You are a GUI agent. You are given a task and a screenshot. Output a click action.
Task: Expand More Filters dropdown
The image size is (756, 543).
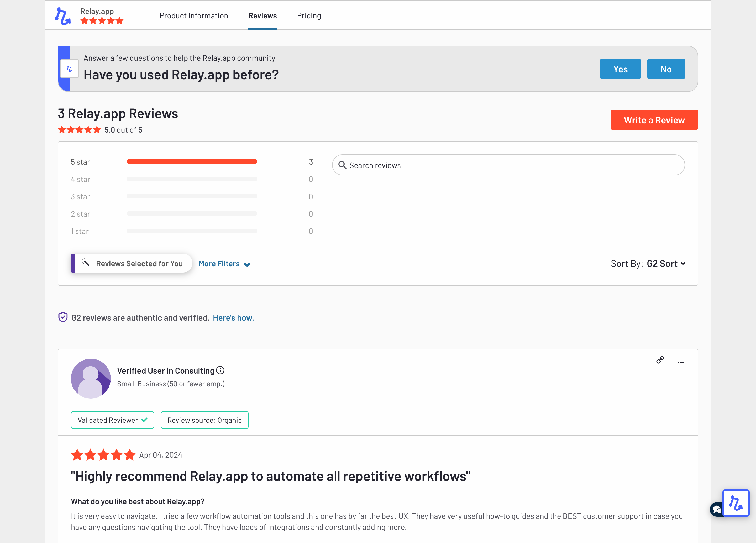pos(224,264)
